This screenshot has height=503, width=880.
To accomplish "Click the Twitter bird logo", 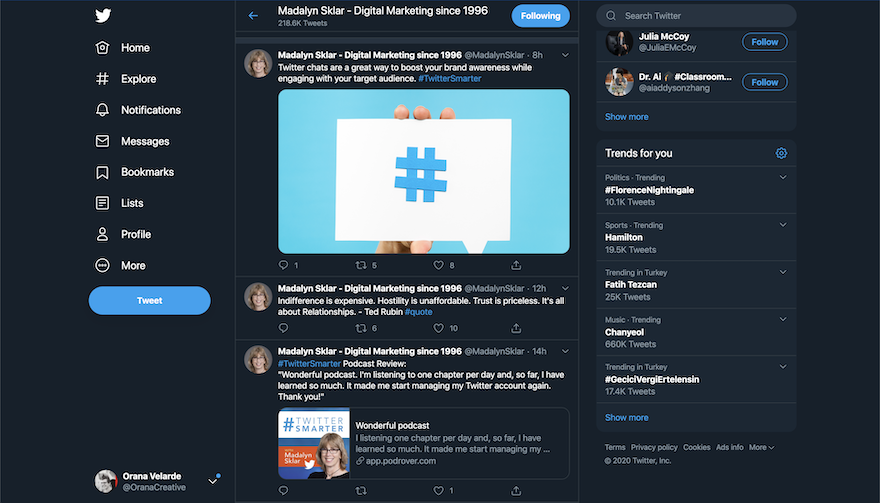I will tap(103, 16).
